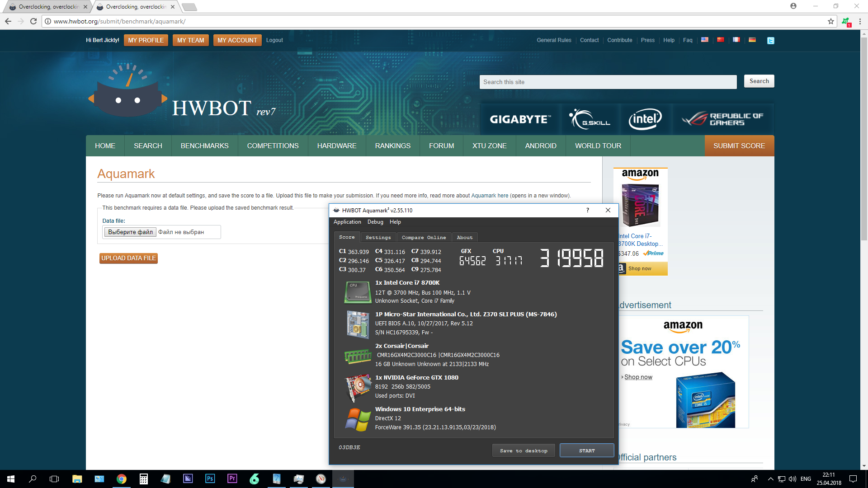Click the Aquamark here info link
Image resolution: width=868 pixels, height=488 pixels.
pyautogui.click(x=490, y=196)
